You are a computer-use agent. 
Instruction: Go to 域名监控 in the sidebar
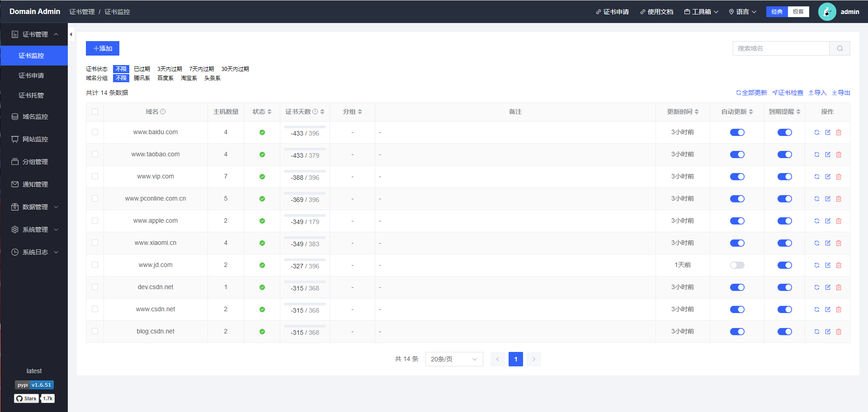click(35, 117)
